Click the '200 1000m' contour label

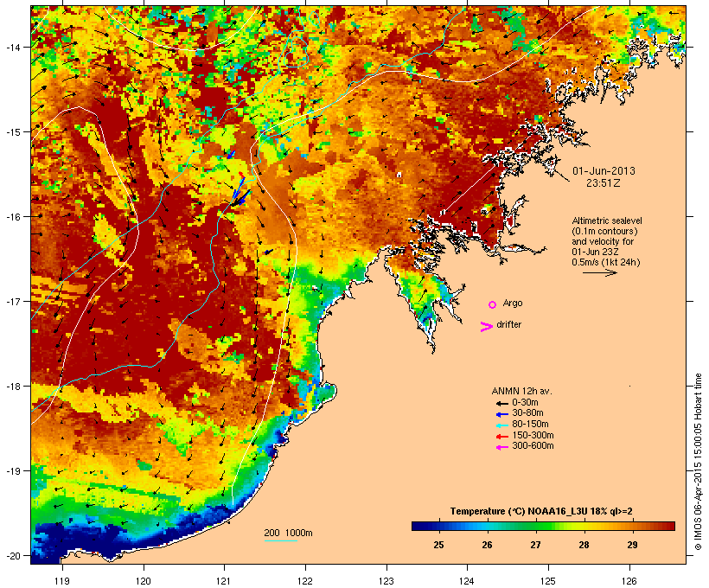pyautogui.click(x=288, y=533)
